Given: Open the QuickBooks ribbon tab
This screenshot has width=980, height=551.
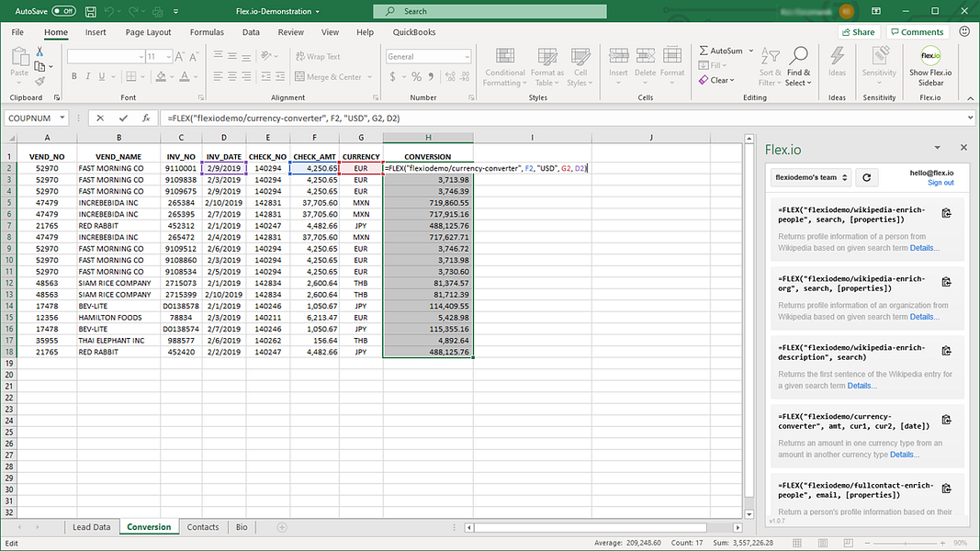Looking at the screenshot, I should coord(413,32).
